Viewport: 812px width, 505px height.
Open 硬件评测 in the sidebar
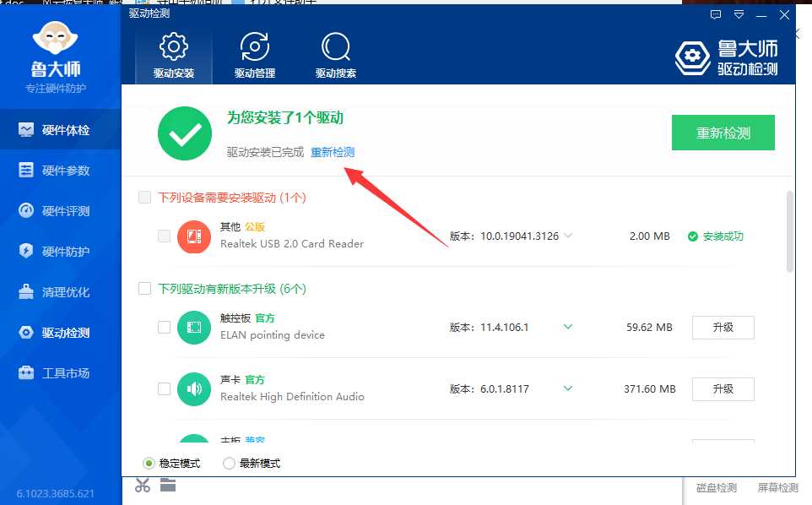(x=65, y=211)
